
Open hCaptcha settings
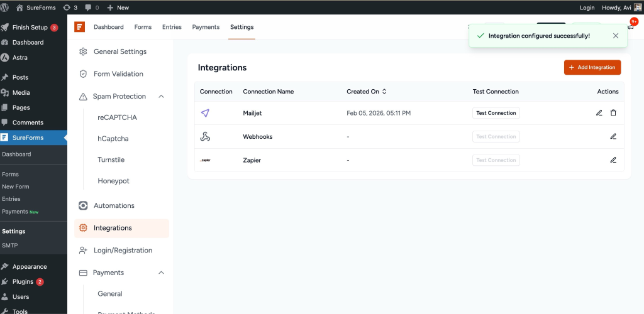(113, 139)
